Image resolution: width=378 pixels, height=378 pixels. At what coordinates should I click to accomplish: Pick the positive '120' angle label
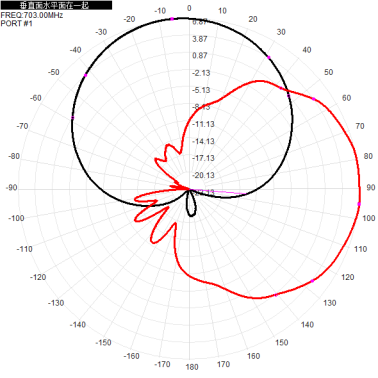pyautogui.click(x=348, y=277)
